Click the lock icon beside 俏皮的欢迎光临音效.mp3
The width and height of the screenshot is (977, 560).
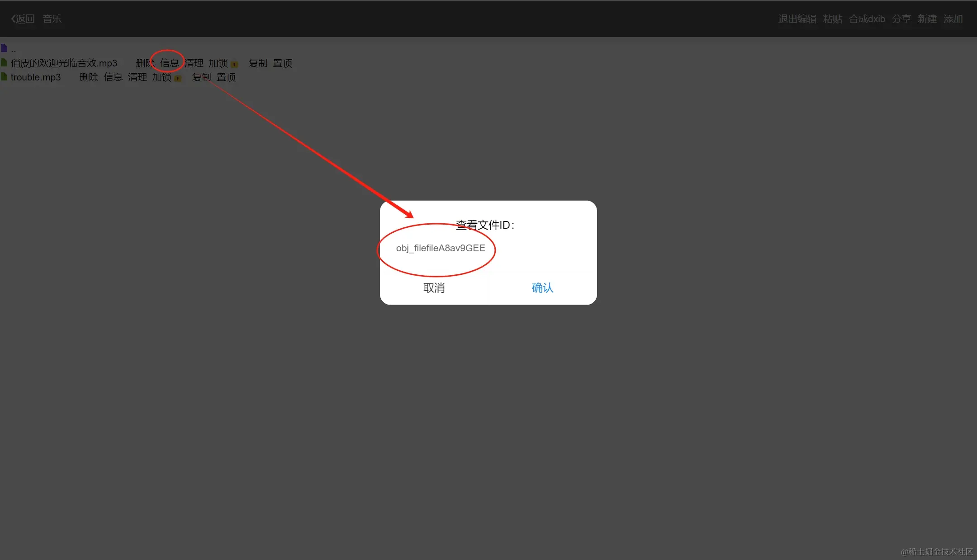click(x=234, y=64)
